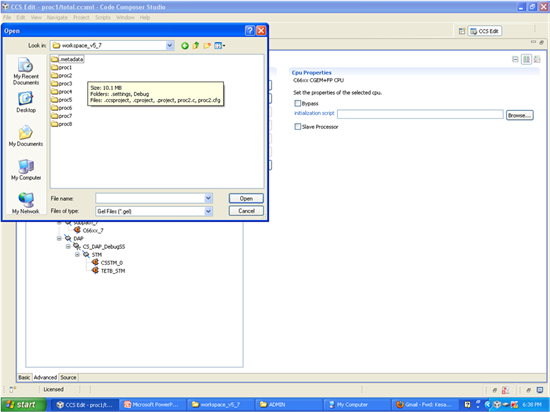Switch to CCS Edit taskbar item
550x412 pixels.
tap(85, 405)
